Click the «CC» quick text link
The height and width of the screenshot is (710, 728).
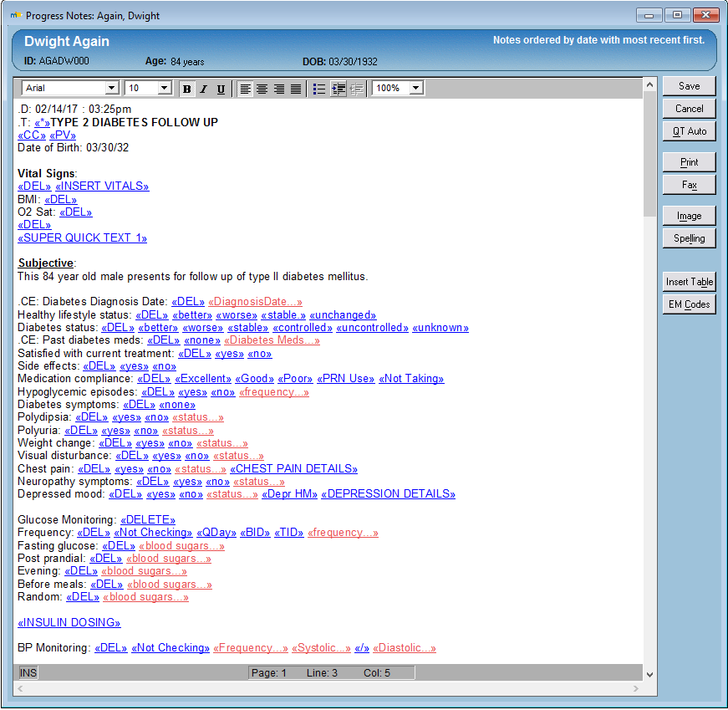point(32,135)
